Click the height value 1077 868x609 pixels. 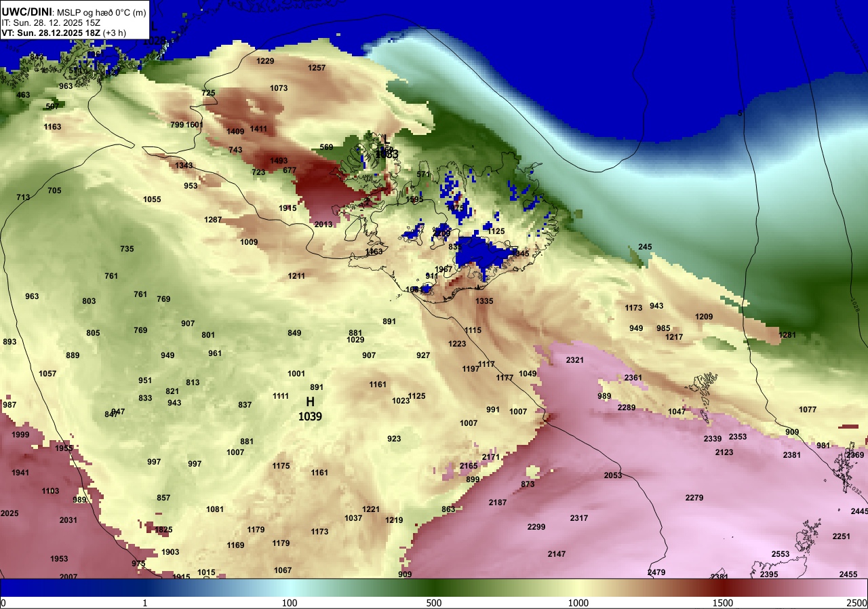coord(808,410)
